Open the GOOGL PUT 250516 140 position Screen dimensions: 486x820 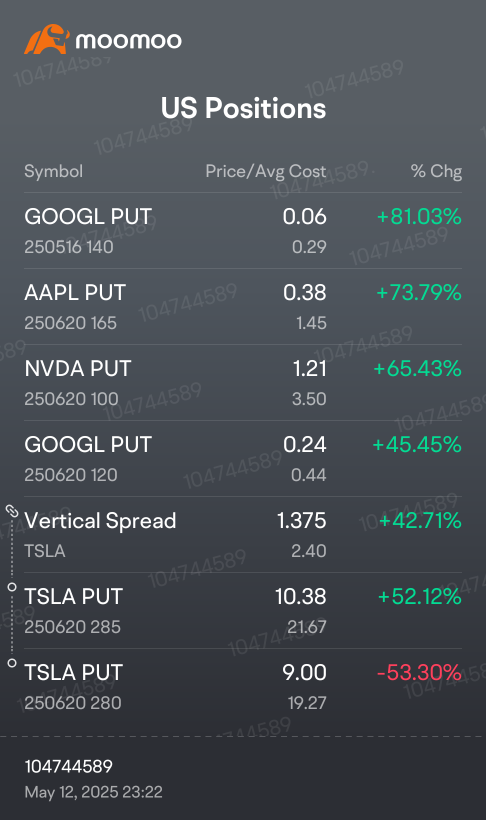pyautogui.click(x=243, y=231)
